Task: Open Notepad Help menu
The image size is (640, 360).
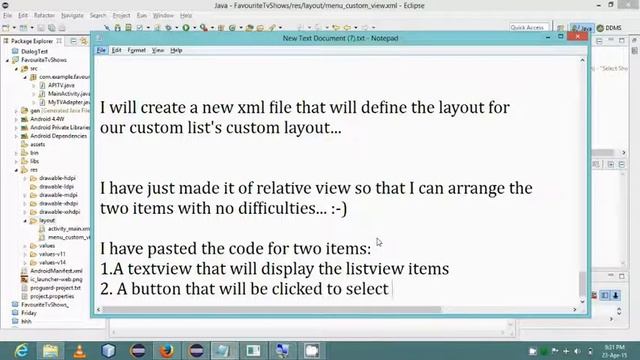Action: [176, 50]
